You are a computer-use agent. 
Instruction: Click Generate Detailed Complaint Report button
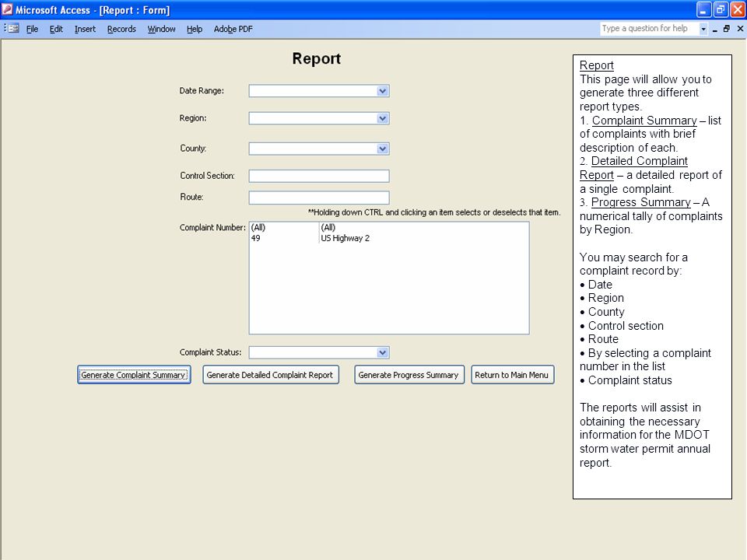point(271,375)
